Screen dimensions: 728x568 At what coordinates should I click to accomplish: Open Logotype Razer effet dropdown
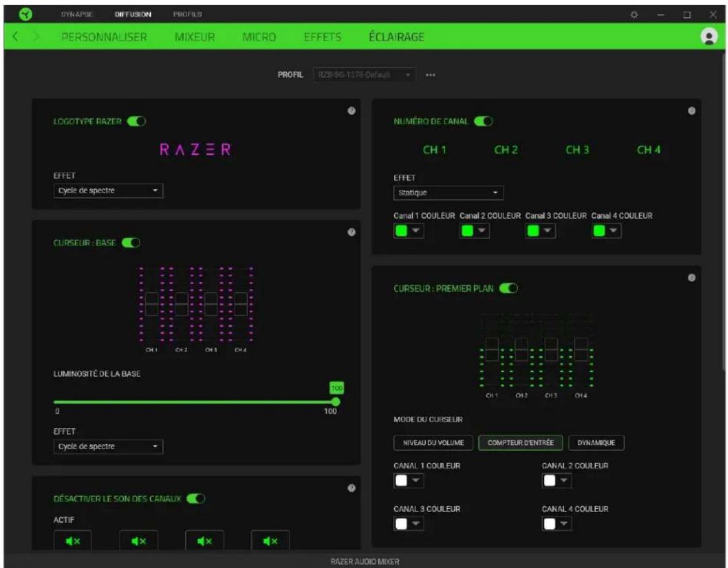(x=108, y=190)
